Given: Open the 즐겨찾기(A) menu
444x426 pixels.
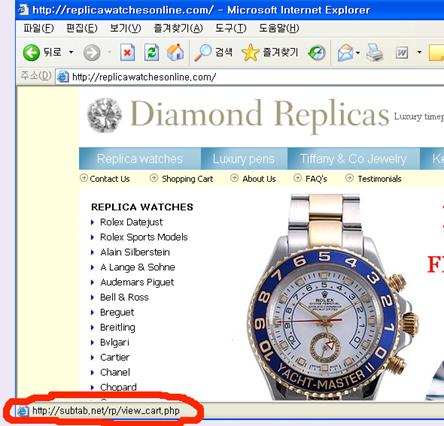Looking at the screenshot, I should [178, 28].
